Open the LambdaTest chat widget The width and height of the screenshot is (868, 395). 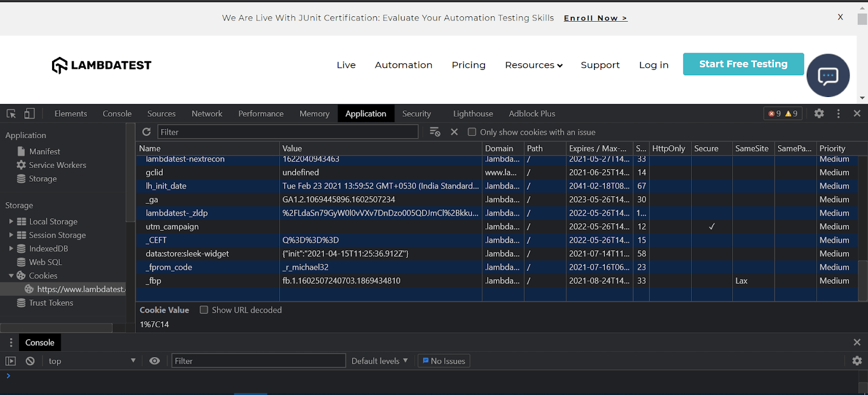pyautogui.click(x=828, y=76)
